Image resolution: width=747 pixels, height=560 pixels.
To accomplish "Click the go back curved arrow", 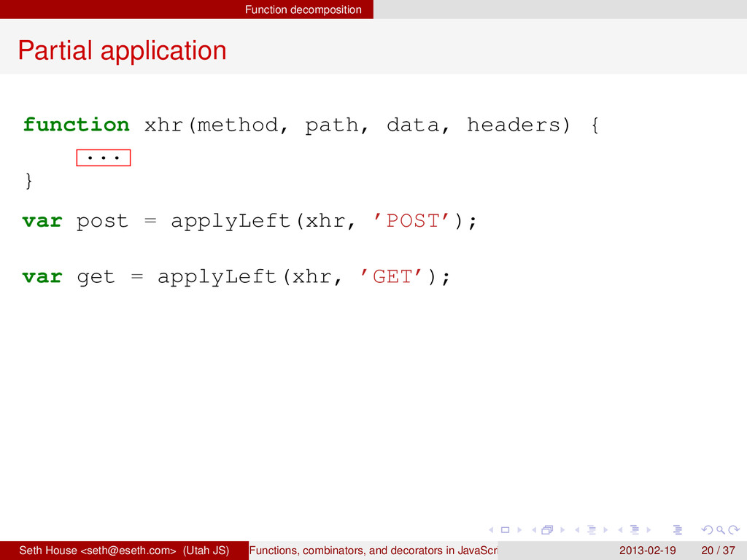I will pyautogui.click(x=708, y=530).
